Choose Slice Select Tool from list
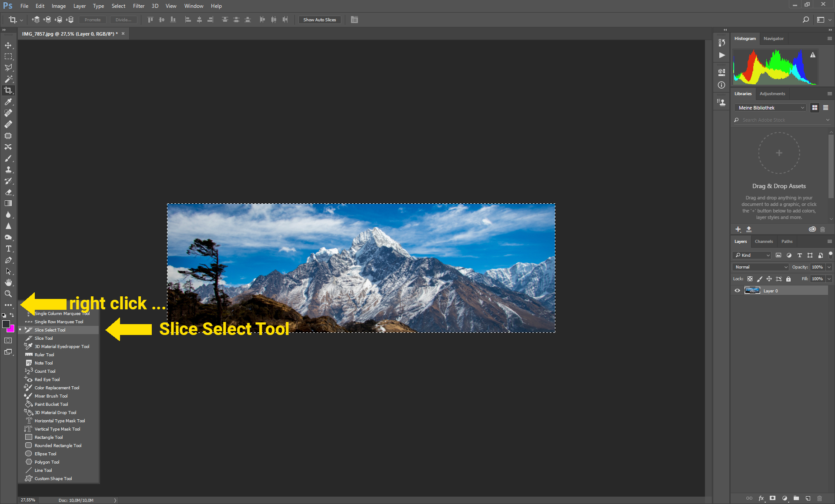 (x=59, y=330)
